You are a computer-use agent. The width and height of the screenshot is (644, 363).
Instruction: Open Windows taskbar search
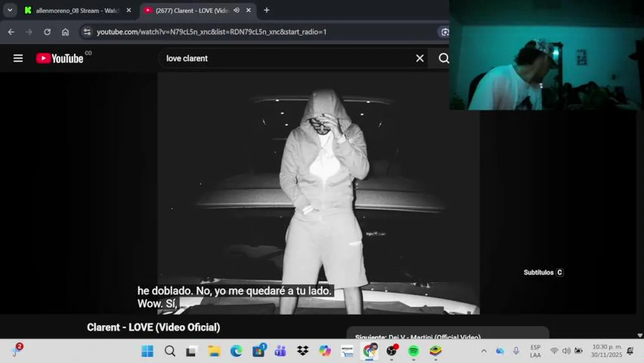170,351
